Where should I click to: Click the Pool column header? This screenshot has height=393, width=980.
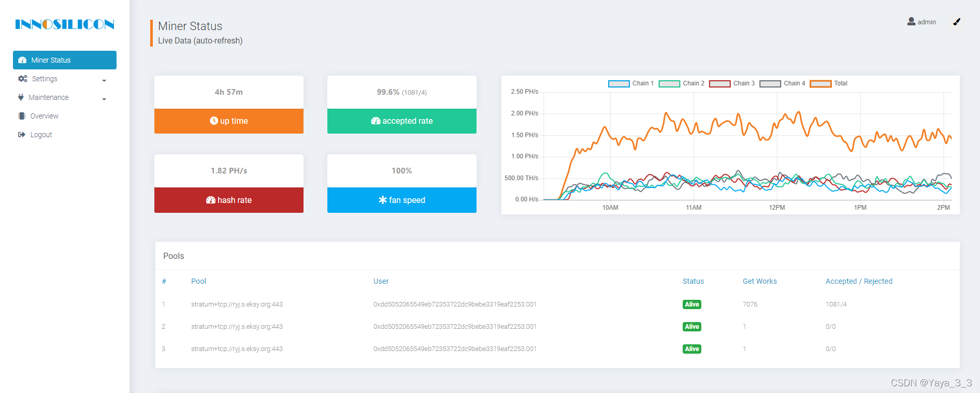(x=198, y=281)
